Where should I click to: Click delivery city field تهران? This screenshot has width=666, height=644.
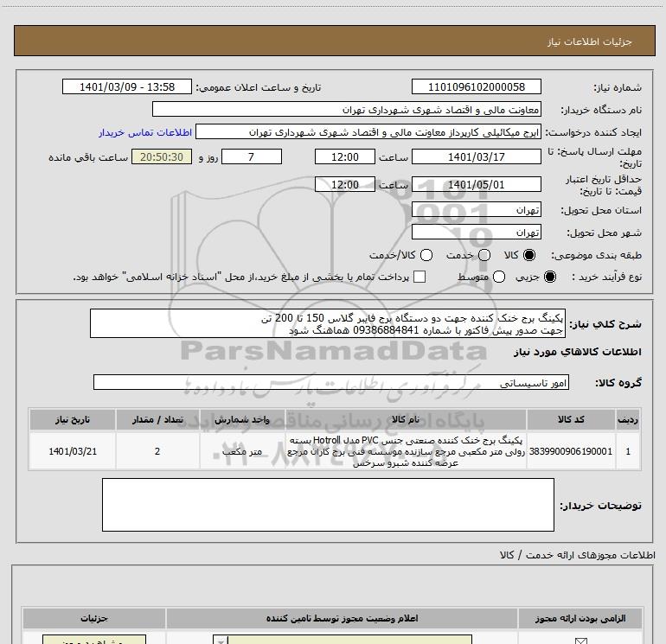click(x=476, y=232)
